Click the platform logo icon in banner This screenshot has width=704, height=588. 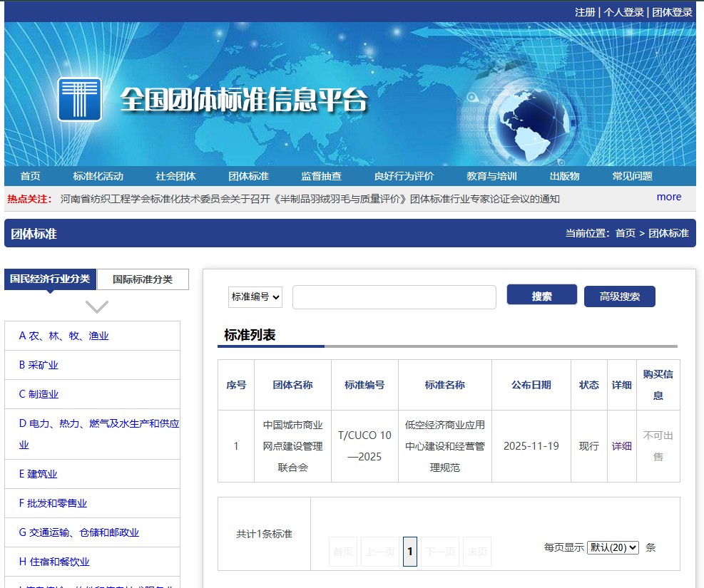click(x=80, y=99)
